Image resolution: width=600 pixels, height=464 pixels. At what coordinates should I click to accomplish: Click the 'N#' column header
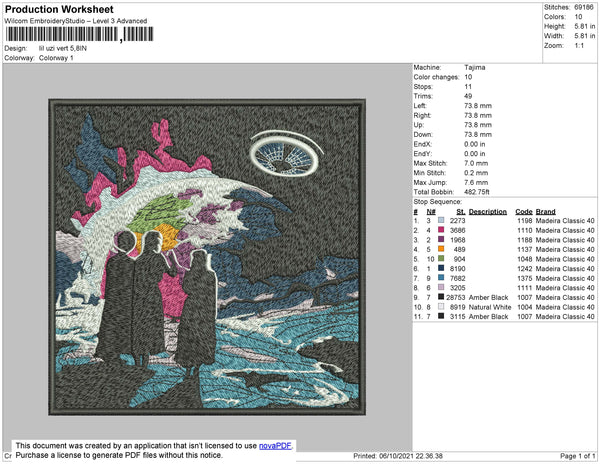tap(431, 212)
